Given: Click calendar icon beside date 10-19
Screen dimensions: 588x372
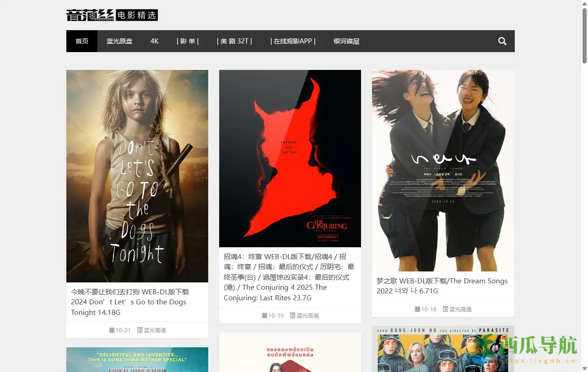Looking at the screenshot, I should point(264,315).
